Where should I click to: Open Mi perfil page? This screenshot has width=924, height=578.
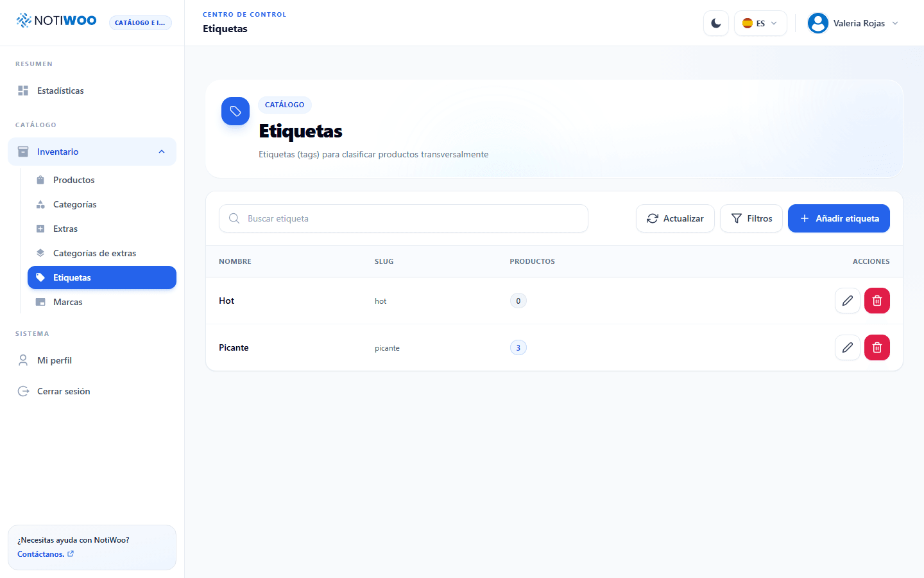[92, 360]
